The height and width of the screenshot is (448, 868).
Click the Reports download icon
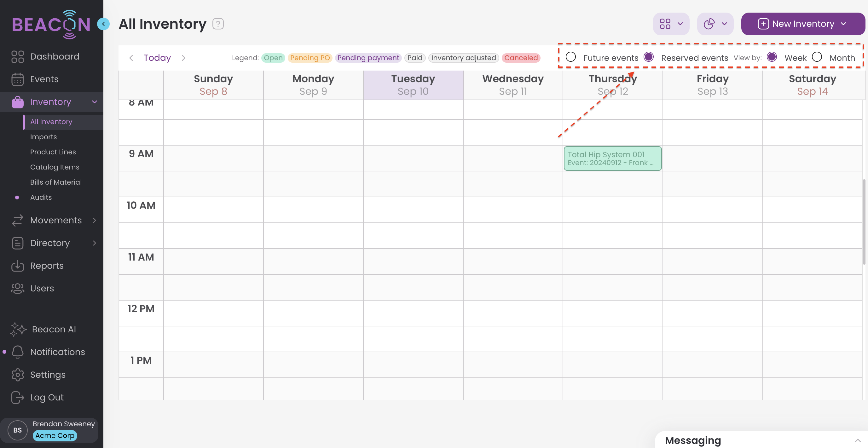[x=18, y=266]
